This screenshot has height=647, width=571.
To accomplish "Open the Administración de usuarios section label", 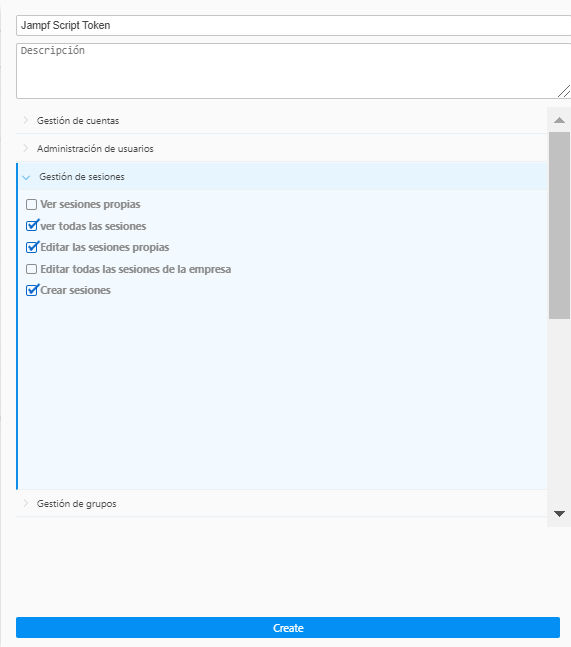I will pyautogui.click(x=95, y=149).
